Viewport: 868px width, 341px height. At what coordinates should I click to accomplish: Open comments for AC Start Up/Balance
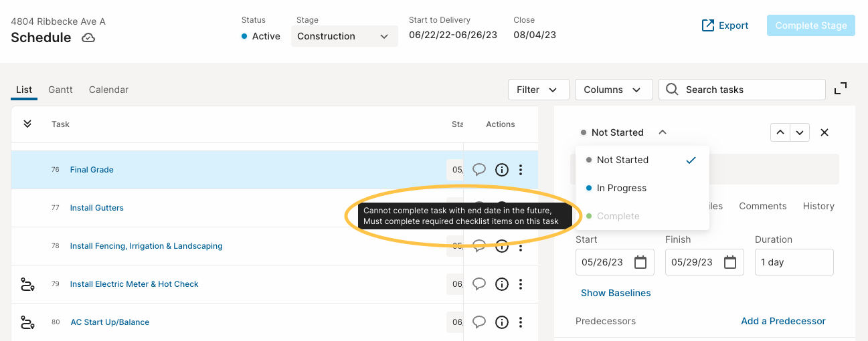click(x=479, y=322)
